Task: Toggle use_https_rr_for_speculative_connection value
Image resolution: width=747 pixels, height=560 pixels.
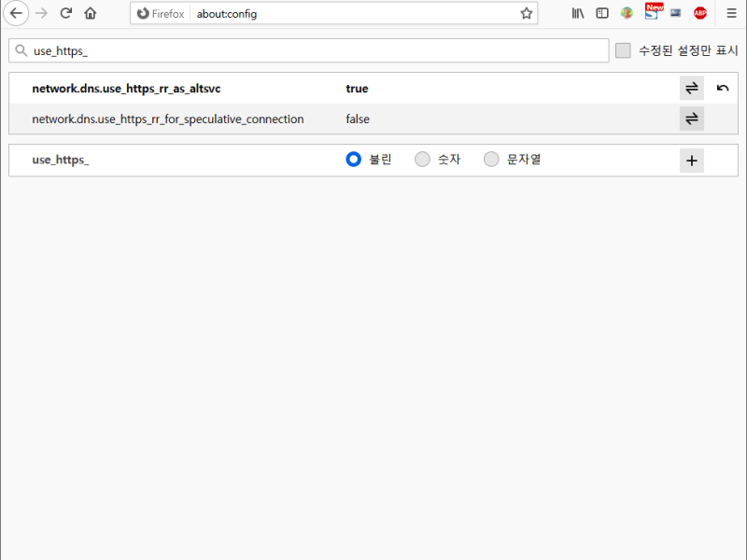Action: (691, 119)
